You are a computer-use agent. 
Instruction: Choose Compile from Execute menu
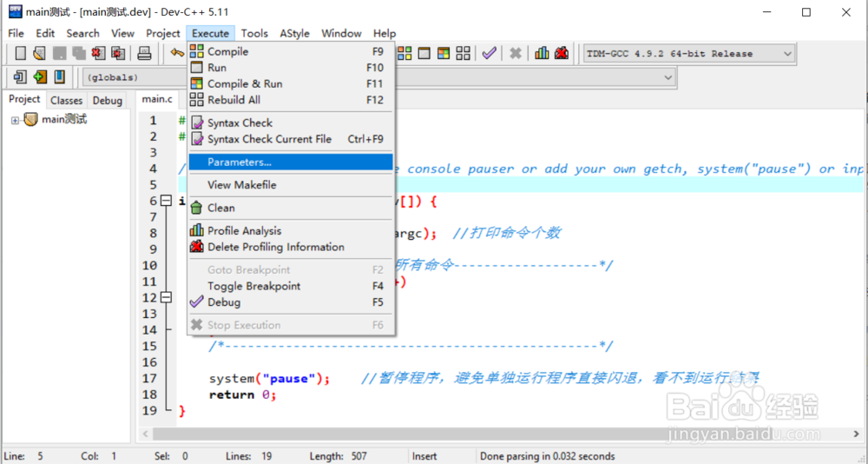pyautogui.click(x=291, y=51)
